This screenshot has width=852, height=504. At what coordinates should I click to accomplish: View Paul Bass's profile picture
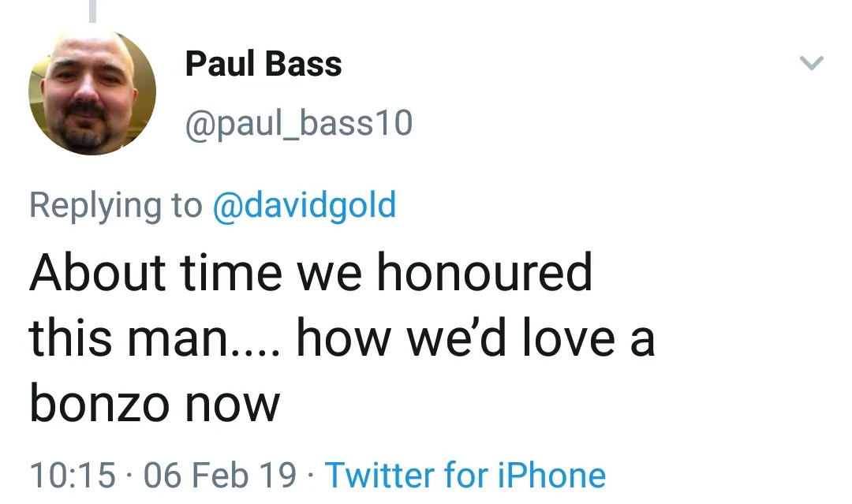pyautogui.click(x=92, y=91)
